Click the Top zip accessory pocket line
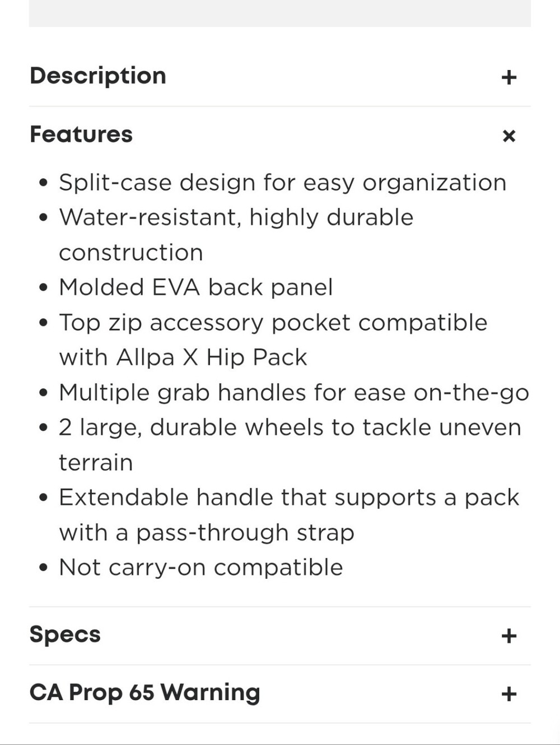This screenshot has width=560, height=745. (273, 323)
